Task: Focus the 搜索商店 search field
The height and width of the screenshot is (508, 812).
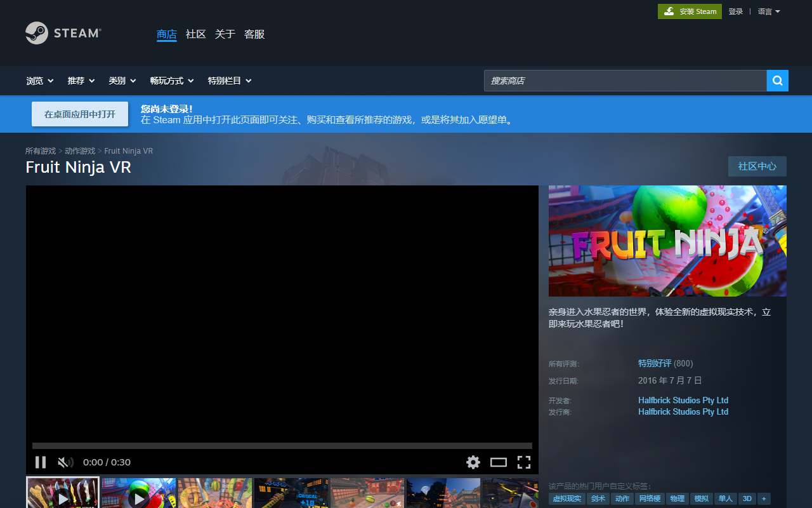Action: point(625,81)
